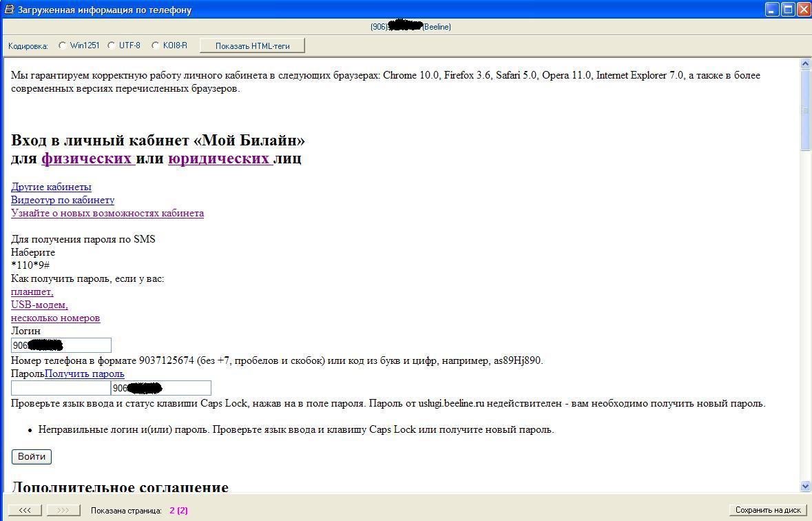Click the *110*9# code text
This screenshot has width=812, height=521.
pyautogui.click(x=30, y=265)
